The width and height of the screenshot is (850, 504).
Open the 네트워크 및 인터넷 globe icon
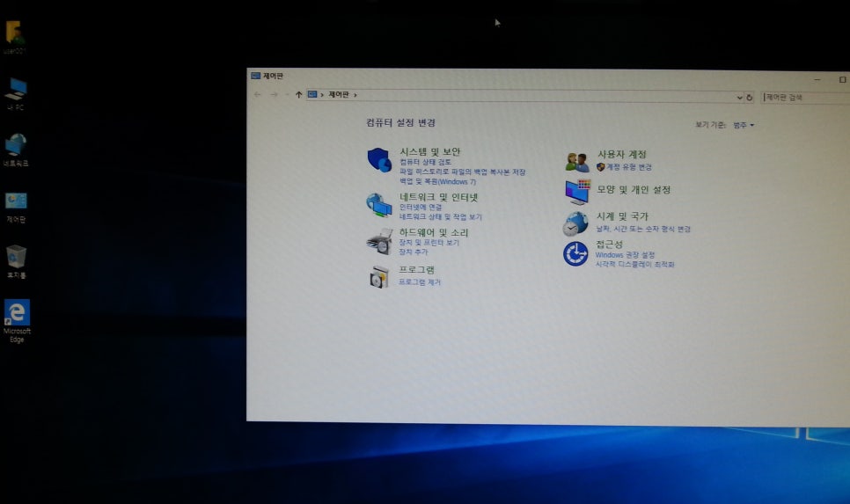click(378, 205)
